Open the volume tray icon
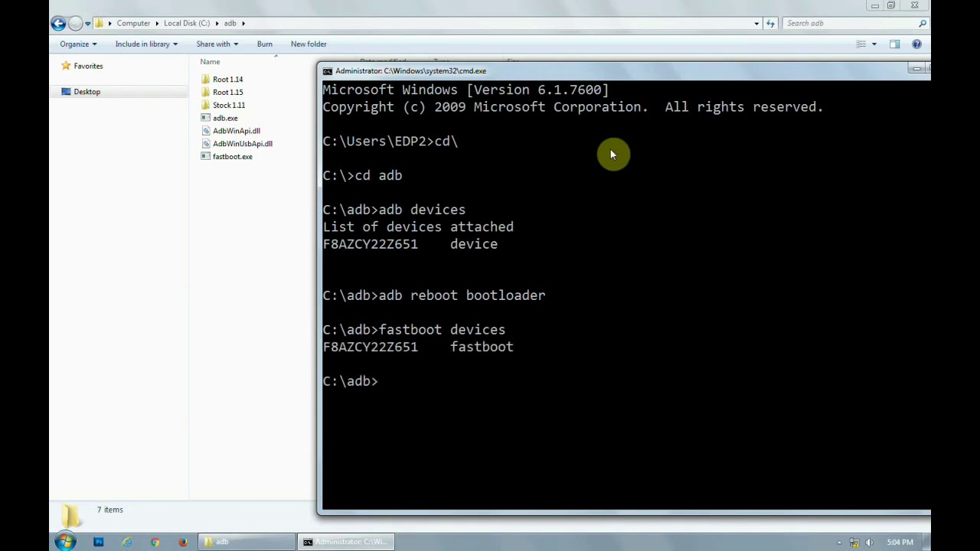The height and width of the screenshot is (551, 980). pyautogui.click(x=869, y=543)
